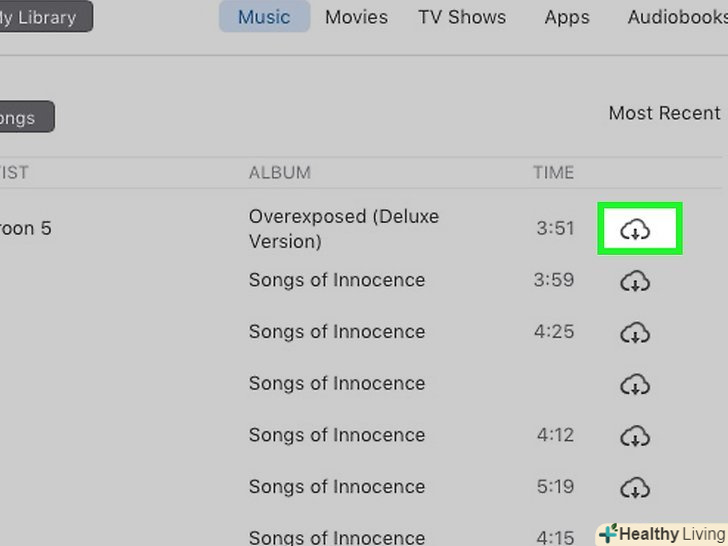Select the Apps tab
The height and width of the screenshot is (546, 728).
(x=567, y=17)
